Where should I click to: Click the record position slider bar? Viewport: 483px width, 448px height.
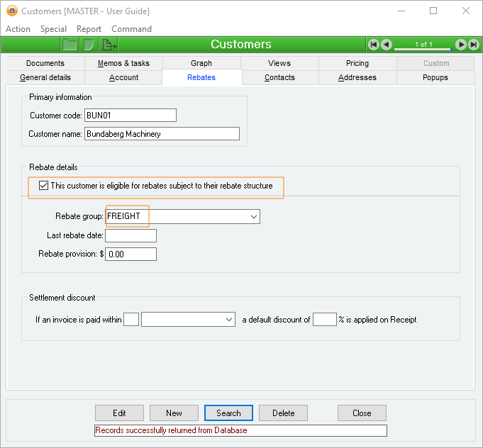tap(423, 47)
